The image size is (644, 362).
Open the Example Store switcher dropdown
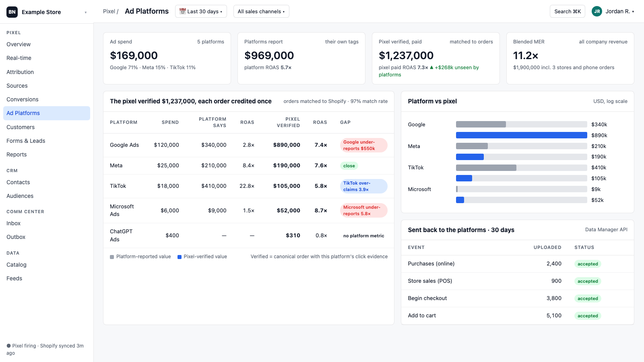click(47, 12)
